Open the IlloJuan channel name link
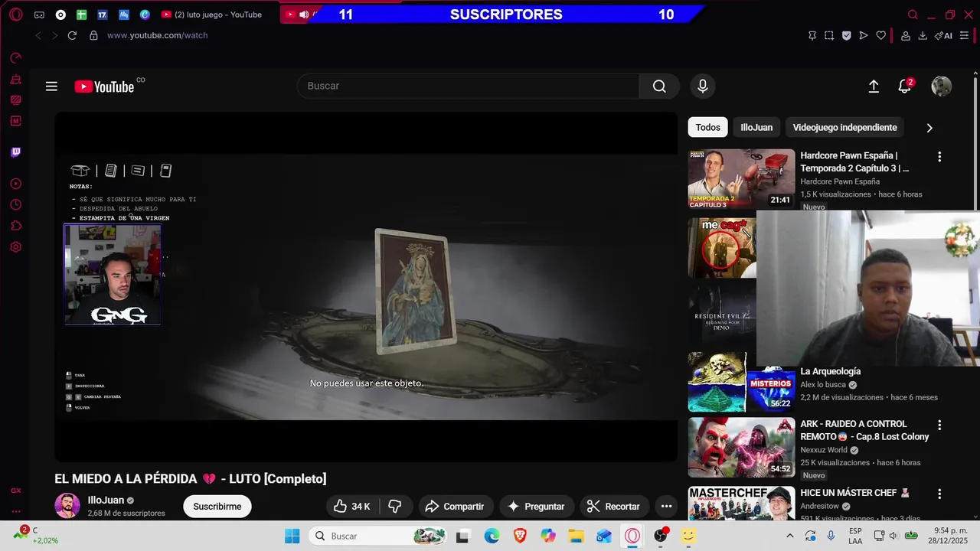 coord(106,500)
